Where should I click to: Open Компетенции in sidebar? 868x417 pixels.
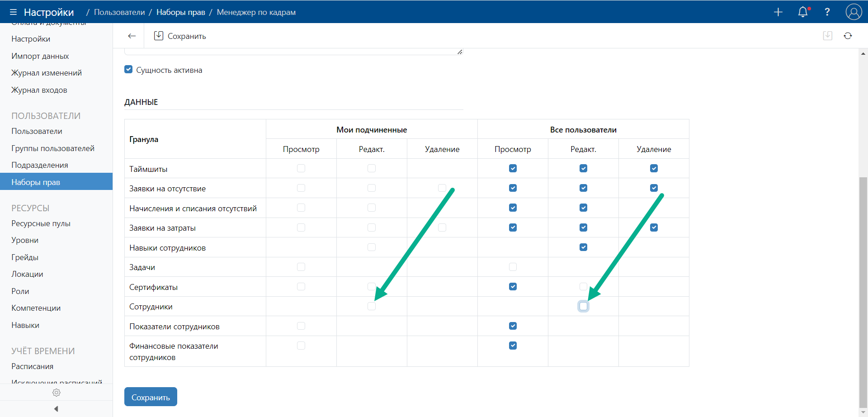[36, 308]
